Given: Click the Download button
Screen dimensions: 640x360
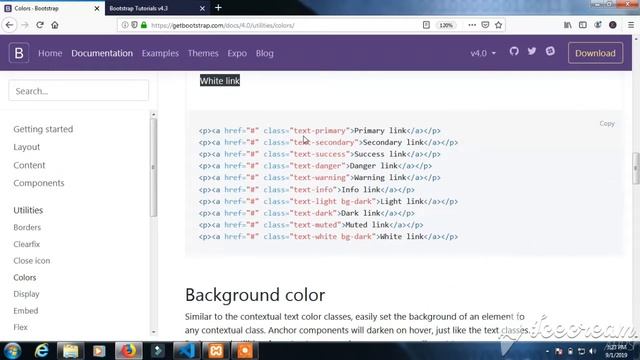Looking at the screenshot, I should 595,53.
